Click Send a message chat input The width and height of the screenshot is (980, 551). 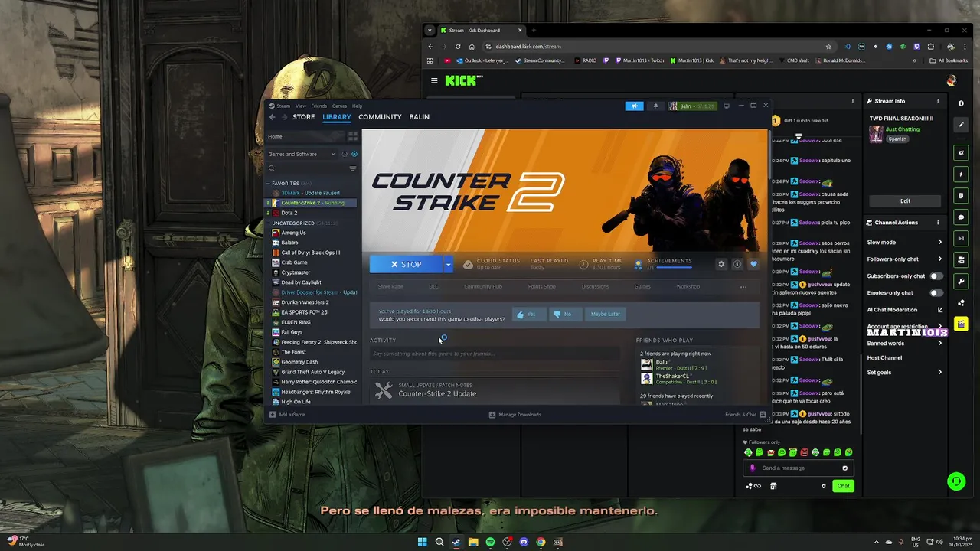click(x=798, y=468)
